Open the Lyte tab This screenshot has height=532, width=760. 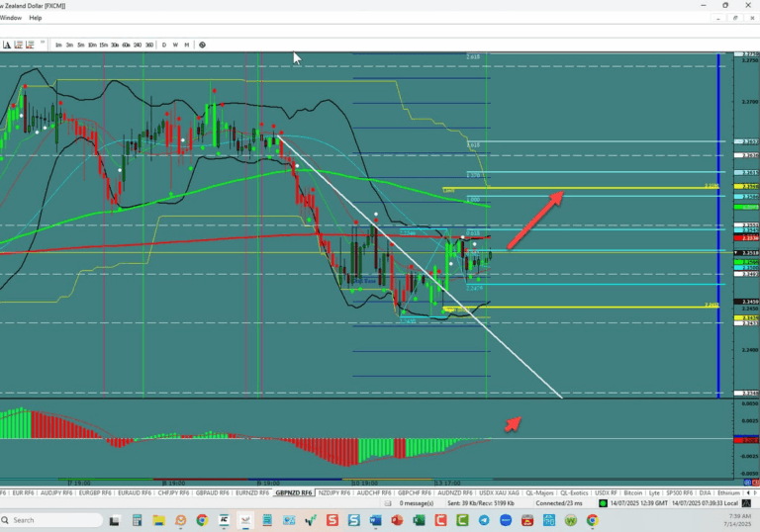click(x=654, y=492)
